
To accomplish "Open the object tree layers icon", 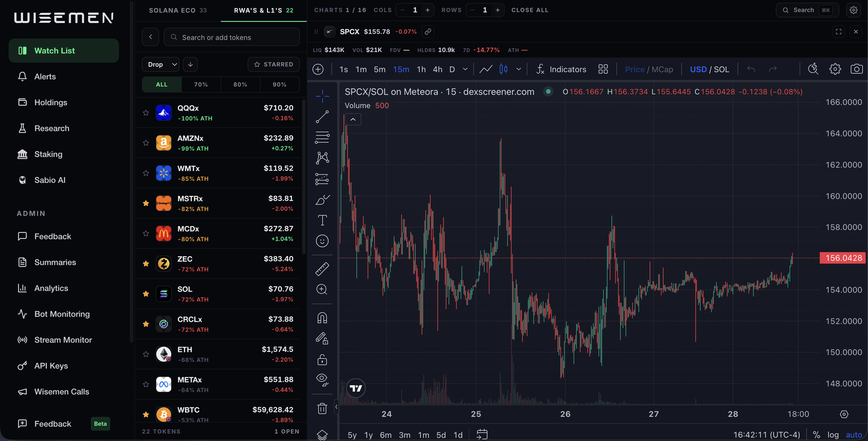I will pos(322,435).
